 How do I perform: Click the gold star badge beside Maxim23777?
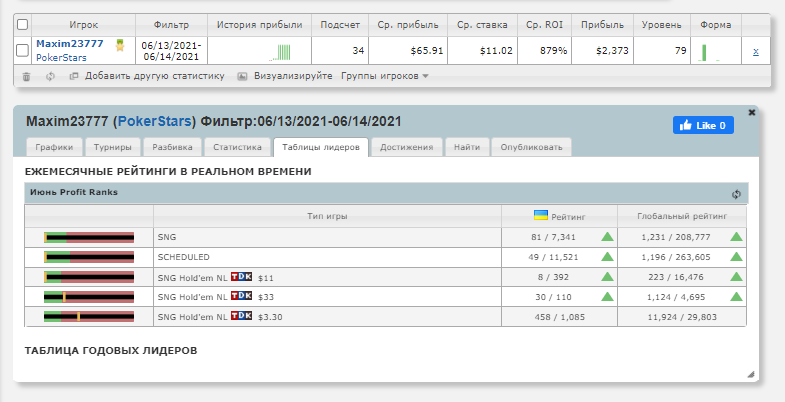(120, 46)
